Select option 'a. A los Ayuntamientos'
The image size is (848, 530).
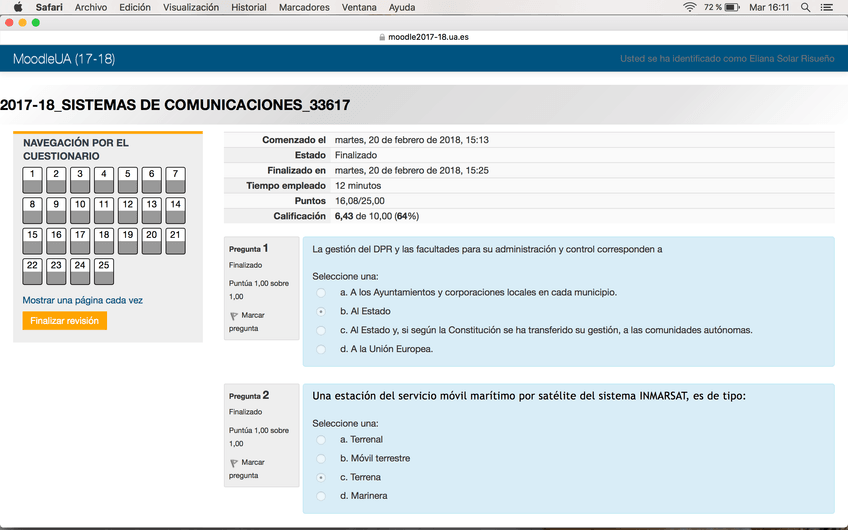pyautogui.click(x=321, y=293)
